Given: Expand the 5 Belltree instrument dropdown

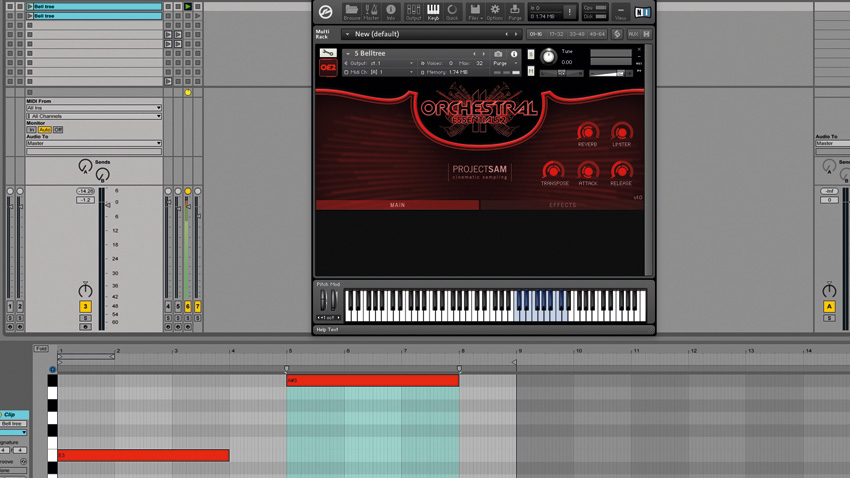Looking at the screenshot, I should (x=348, y=54).
